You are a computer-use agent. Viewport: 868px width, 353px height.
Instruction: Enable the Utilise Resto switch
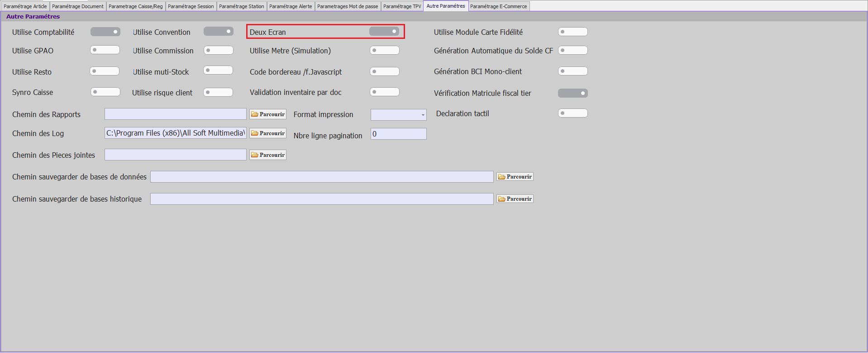pyautogui.click(x=105, y=71)
